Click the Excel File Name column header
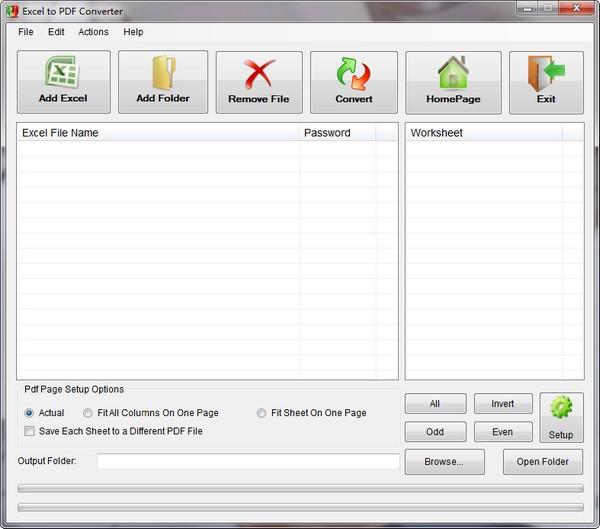This screenshot has width=600, height=529. [158, 133]
